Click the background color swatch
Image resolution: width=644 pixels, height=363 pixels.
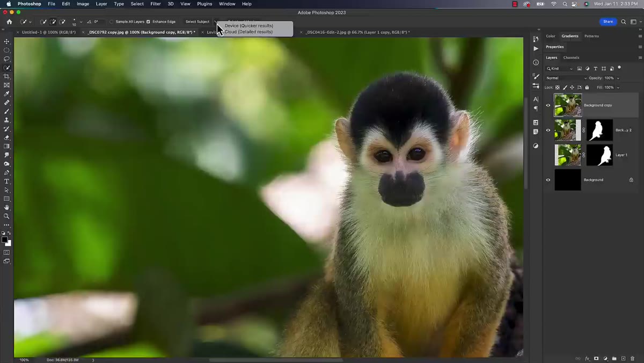coord(9,243)
